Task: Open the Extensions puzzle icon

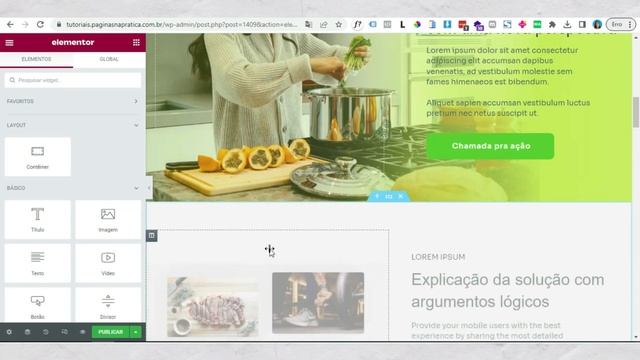Action: click(x=552, y=24)
